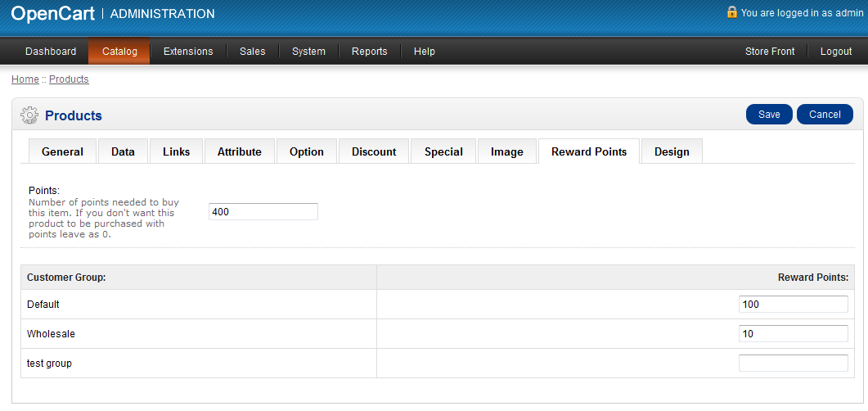Go to the Dashboard menu item
The image size is (868, 411).
coord(51,52)
